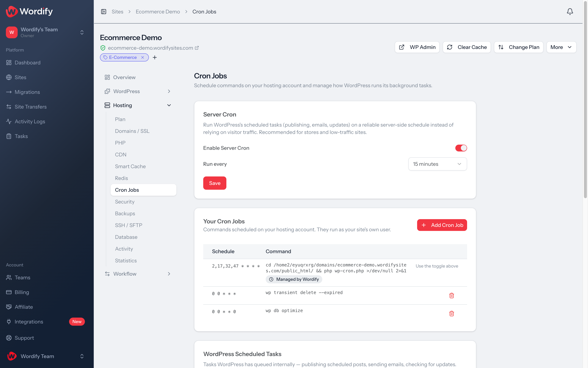Save the Server Cron settings
The width and height of the screenshot is (588, 368).
pos(215,183)
